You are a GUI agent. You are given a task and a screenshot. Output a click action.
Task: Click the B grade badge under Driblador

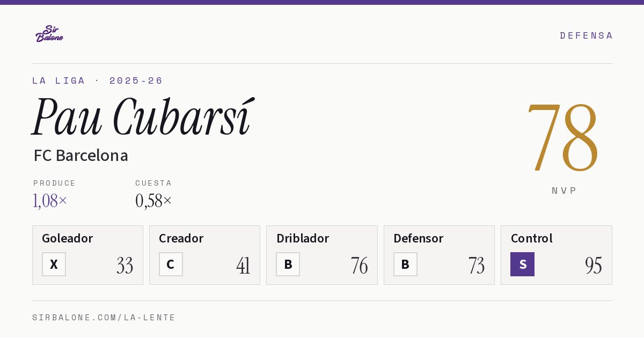click(x=288, y=264)
